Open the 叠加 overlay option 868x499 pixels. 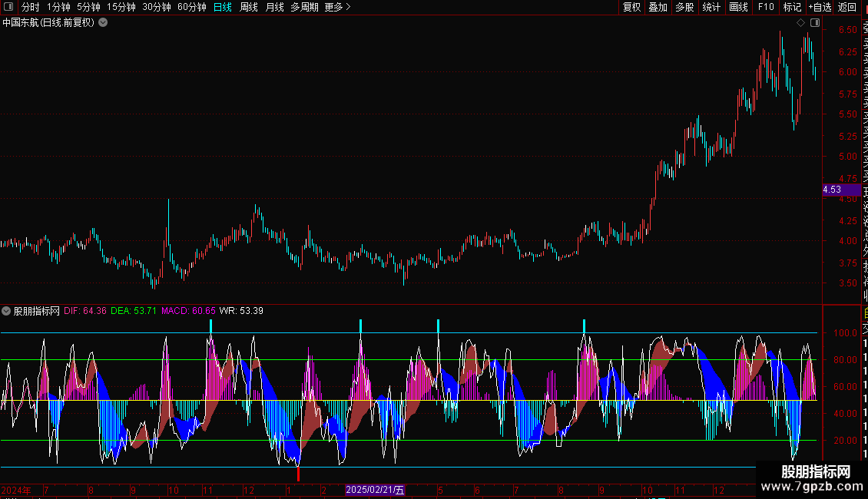pyautogui.click(x=658, y=7)
